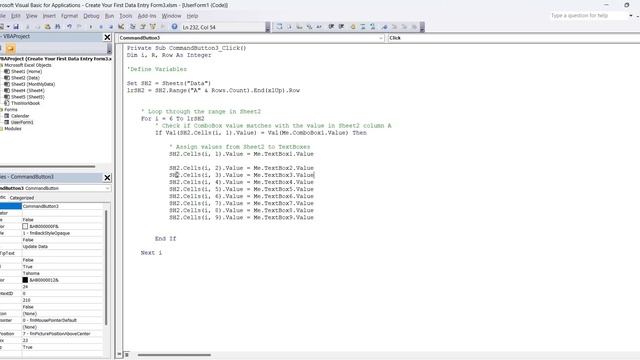Switch to the Categorized properties tab
The width and height of the screenshot is (640, 360).
22,198
